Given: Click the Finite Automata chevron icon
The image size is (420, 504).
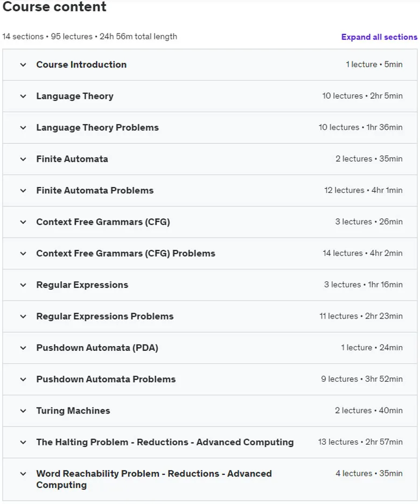Looking at the screenshot, I should 23,160.
